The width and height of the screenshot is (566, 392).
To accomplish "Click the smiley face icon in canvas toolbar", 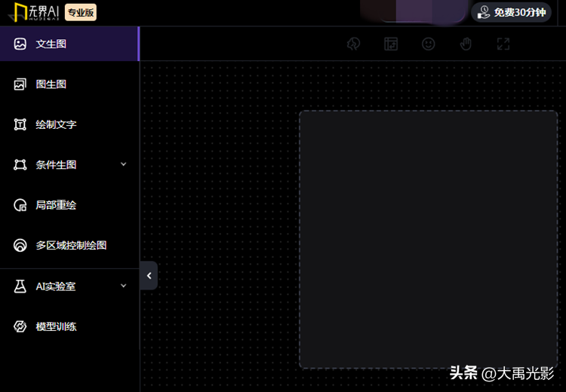I will [x=429, y=44].
